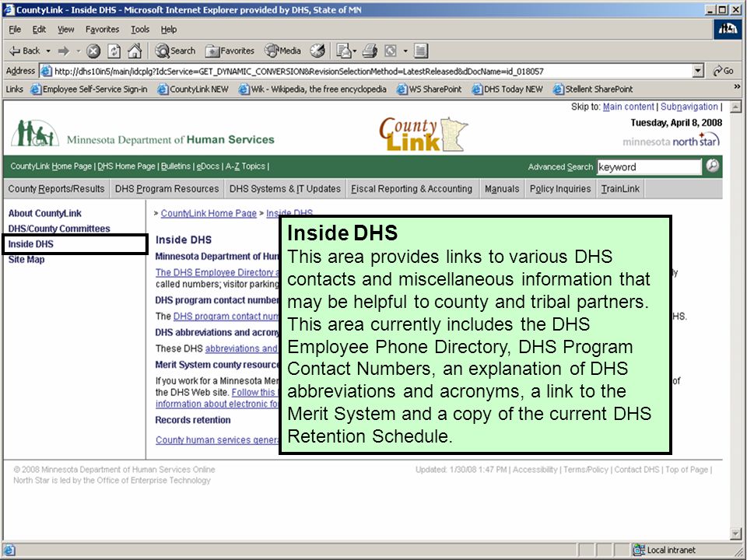This screenshot has height=560, width=747.
Task: Click the A-Z Topics link
Action: (245, 166)
